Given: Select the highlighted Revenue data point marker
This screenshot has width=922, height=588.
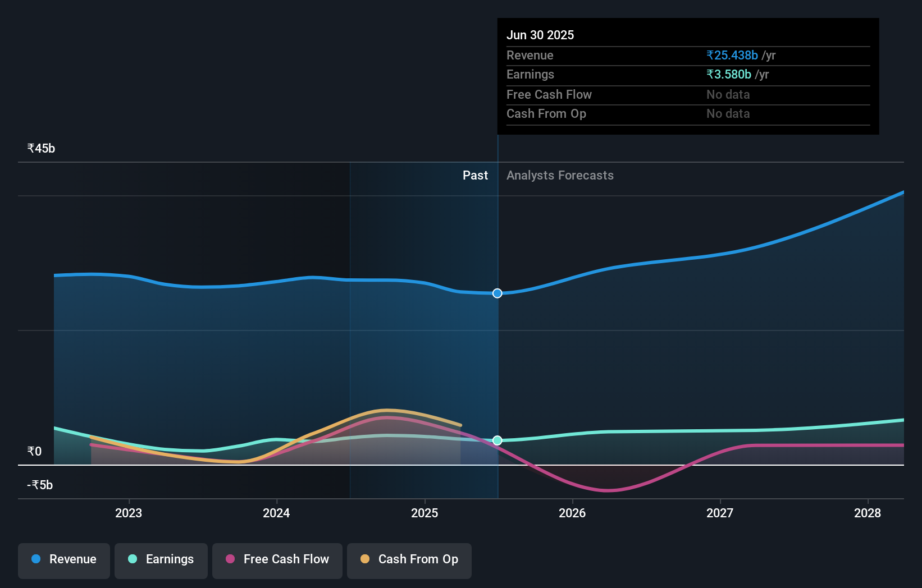Looking at the screenshot, I should pos(497,292).
